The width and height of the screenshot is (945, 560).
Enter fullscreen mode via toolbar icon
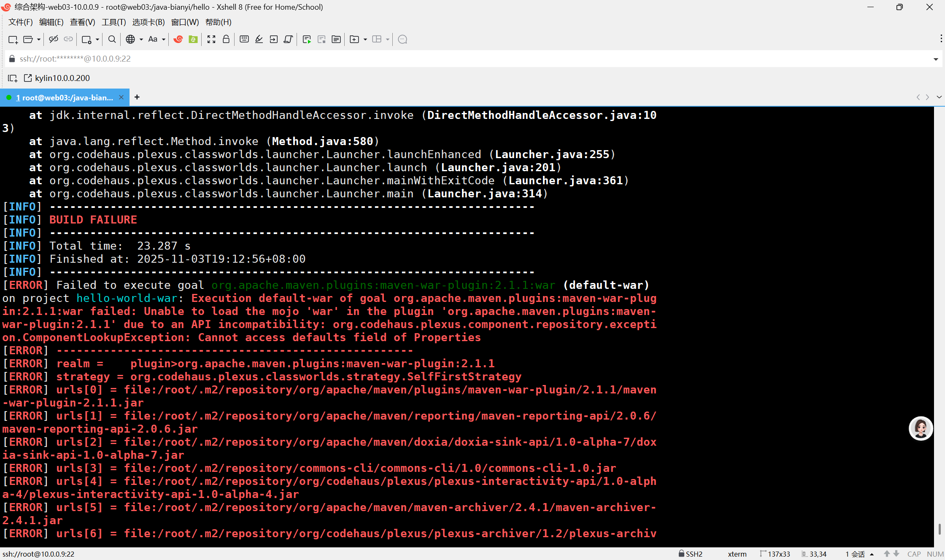[211, 39]
